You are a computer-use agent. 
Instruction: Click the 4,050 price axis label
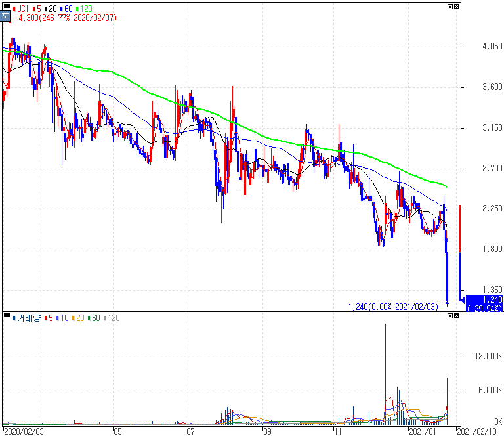pos(492,47)
